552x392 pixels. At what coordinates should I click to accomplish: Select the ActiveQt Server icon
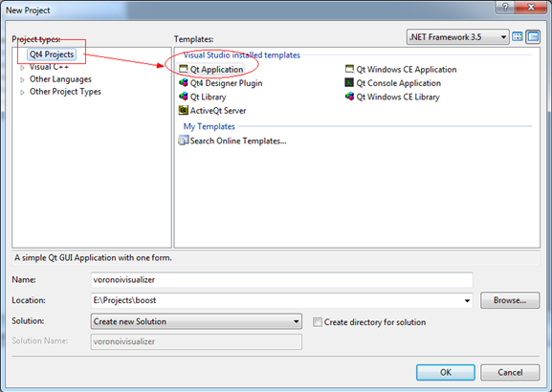pyautogui.click(x=184, y=110)
